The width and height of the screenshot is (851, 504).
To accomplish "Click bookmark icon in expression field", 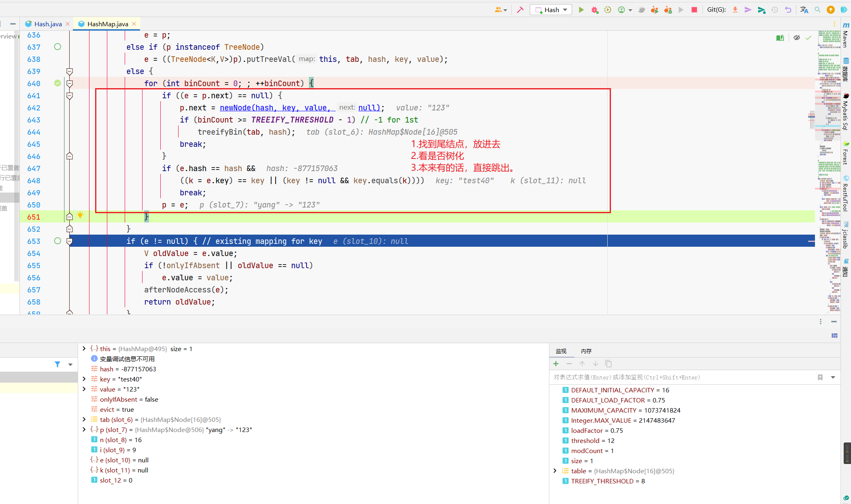I will tap(820, 377).
